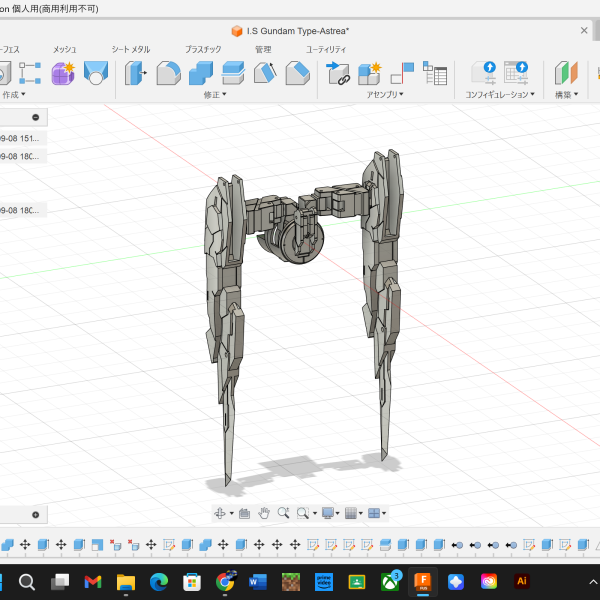
Task: Open the ユーティリティ (Utilities) tab
Action: click(x=326, y=49)
